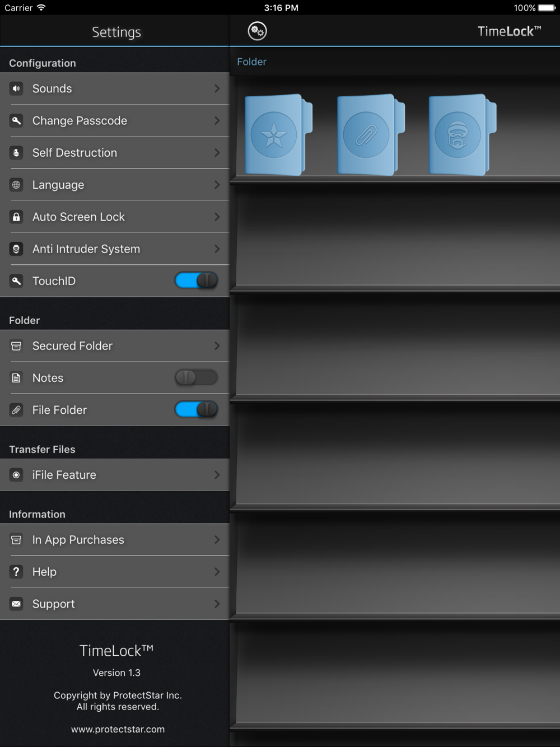Screen dimensions: 560x747
Task: Open the Help item
Action: pos(115,572)
